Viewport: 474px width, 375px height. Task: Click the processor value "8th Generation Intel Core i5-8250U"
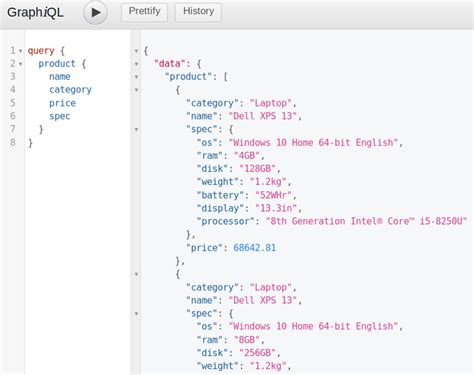click(x=366, y=221)
